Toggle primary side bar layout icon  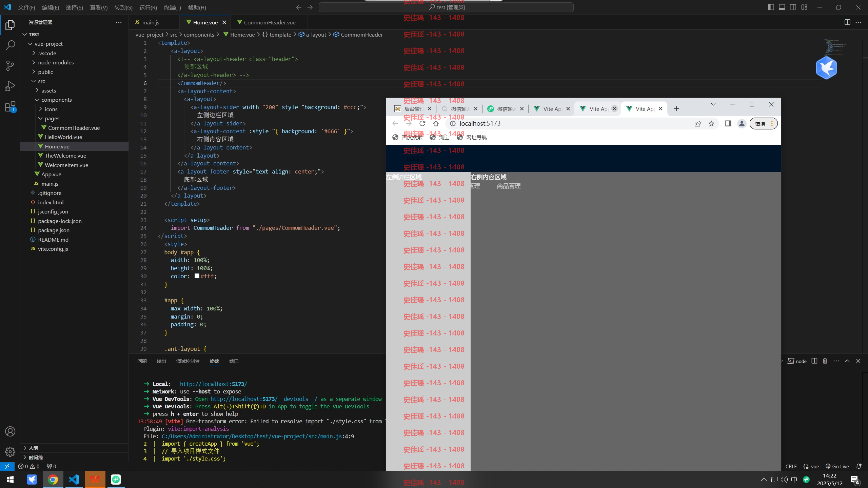(771, 7)
